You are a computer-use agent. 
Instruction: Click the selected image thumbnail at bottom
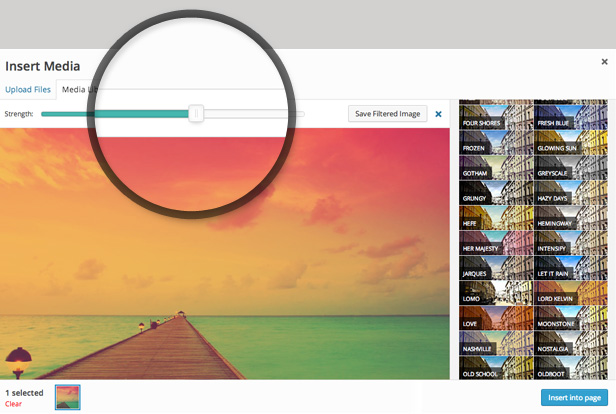point(68,397)
